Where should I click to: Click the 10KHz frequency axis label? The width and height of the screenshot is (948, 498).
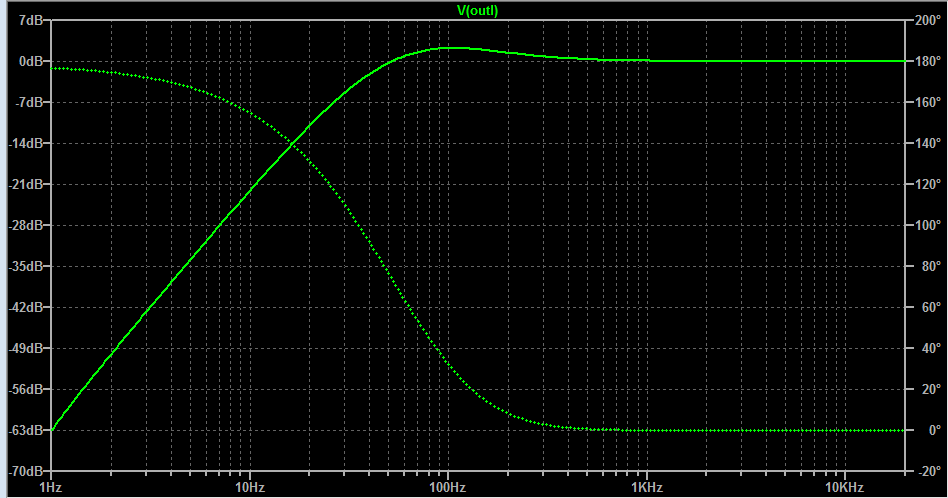[x=845, y=487]
